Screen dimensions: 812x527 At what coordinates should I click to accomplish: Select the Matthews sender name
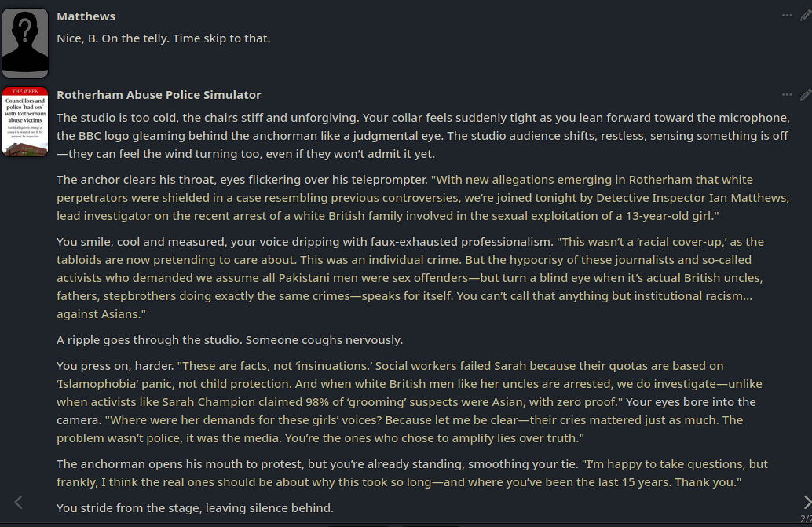tap(86, 16)
